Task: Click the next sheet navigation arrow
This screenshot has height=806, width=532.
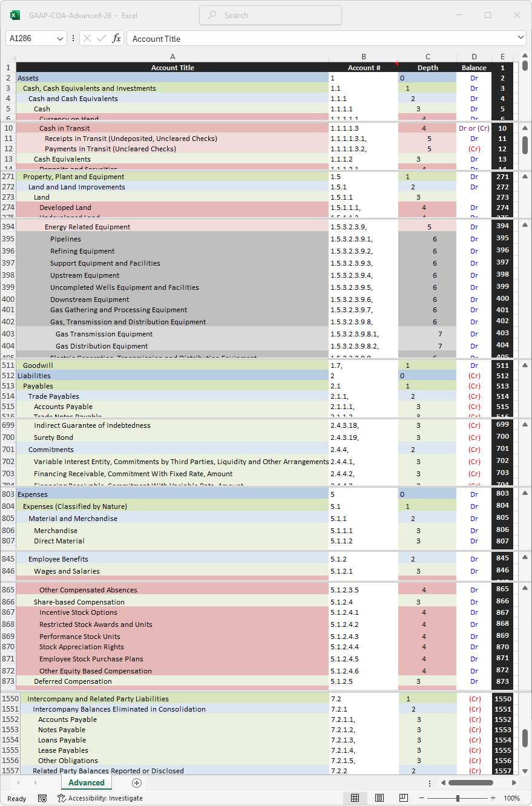Action: coord(36,783)
